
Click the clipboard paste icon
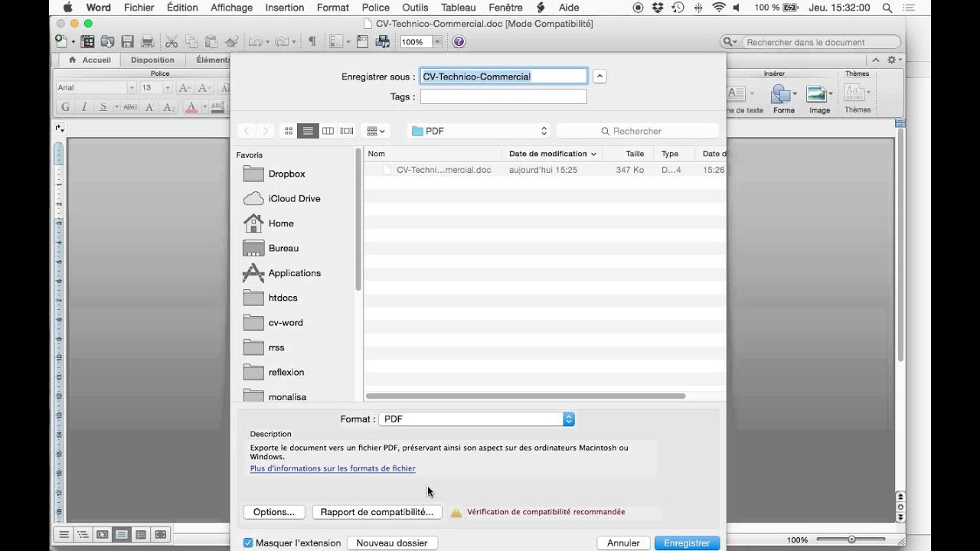click(211, 41)
